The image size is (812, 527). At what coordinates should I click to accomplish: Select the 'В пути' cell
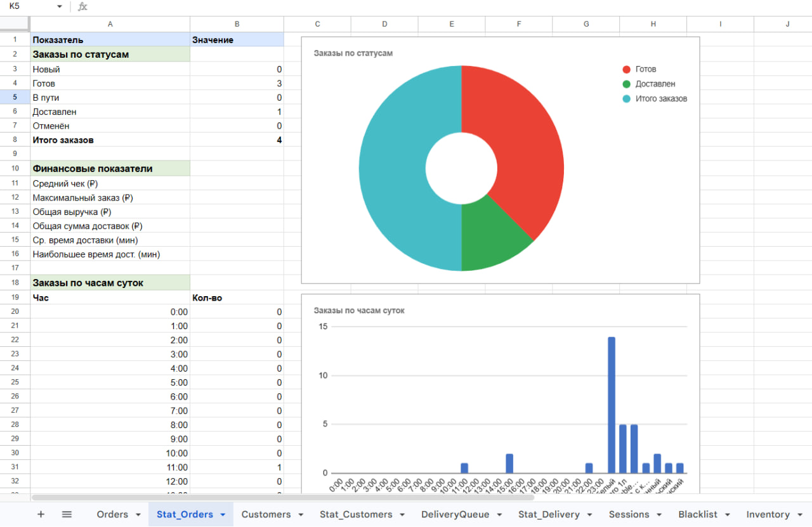(110, 98)
